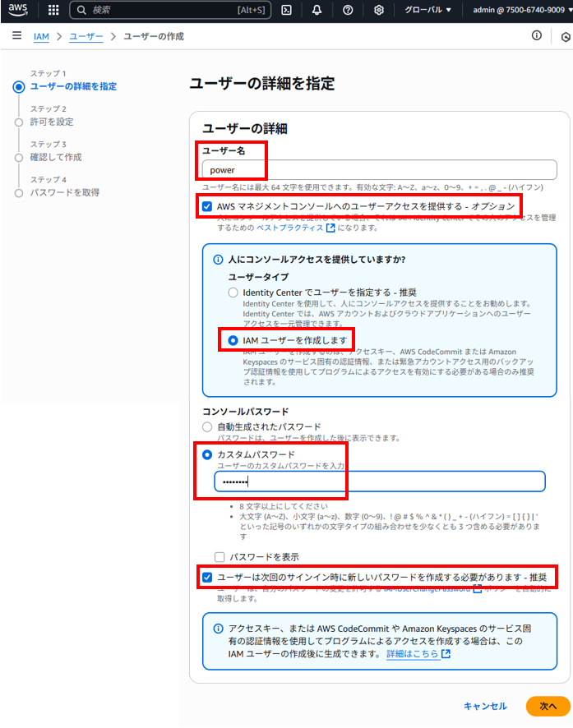The width and height of the screenshot is (573, 728).
Task: Open the ベストプラクティス external link
Action: pos(295,228)
